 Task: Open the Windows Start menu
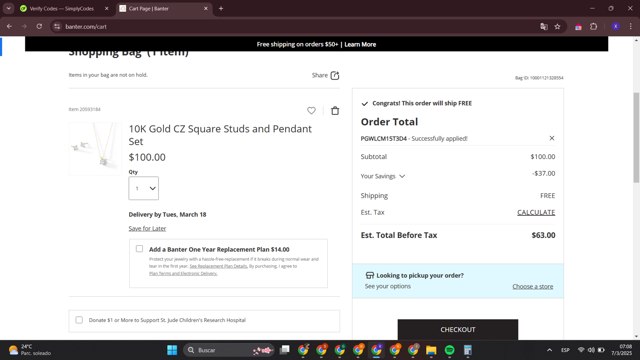point(172,350)
